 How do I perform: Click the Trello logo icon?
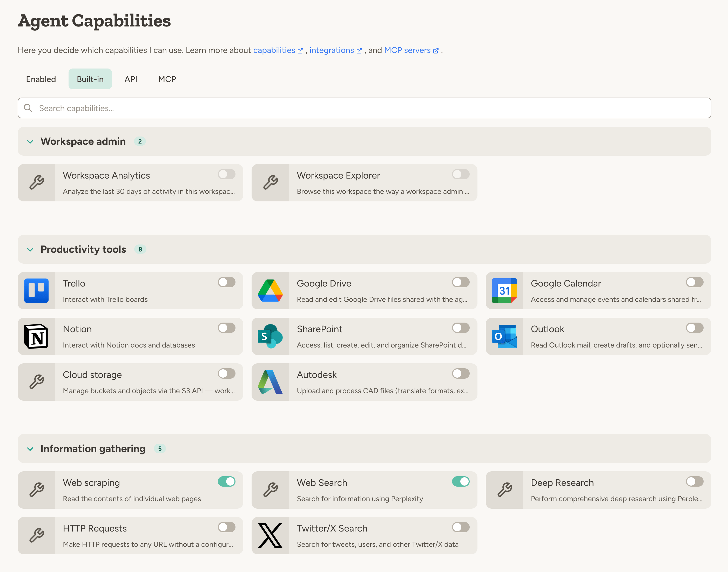pos(36,290)
